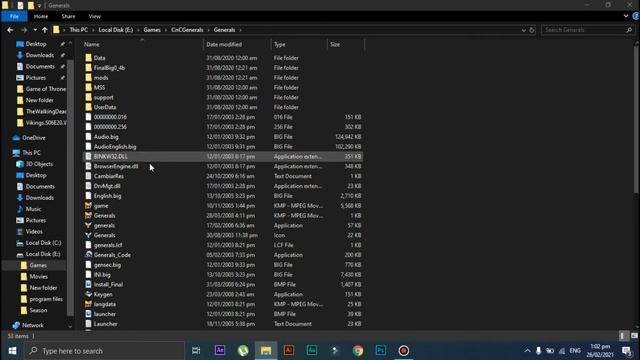Image resolution: width=640 pixels, height=360 pixels.
Task: Click the CnCGenerals breadcrumb
Action: [187, 30]
